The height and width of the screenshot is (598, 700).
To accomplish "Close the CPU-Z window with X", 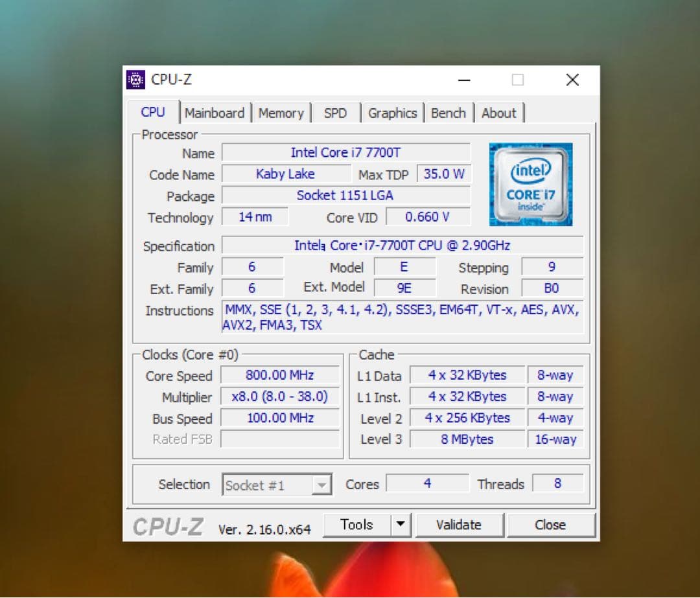I will coord(572,80).
